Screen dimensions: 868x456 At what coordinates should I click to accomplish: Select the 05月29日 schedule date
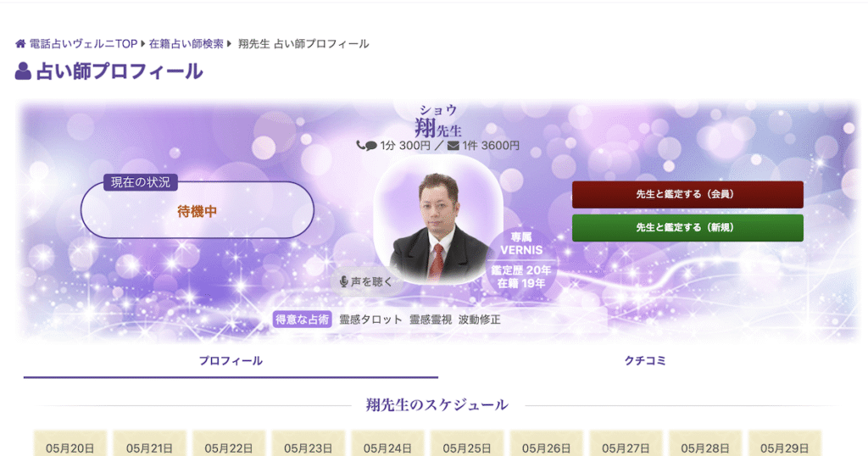pos(784,446)
